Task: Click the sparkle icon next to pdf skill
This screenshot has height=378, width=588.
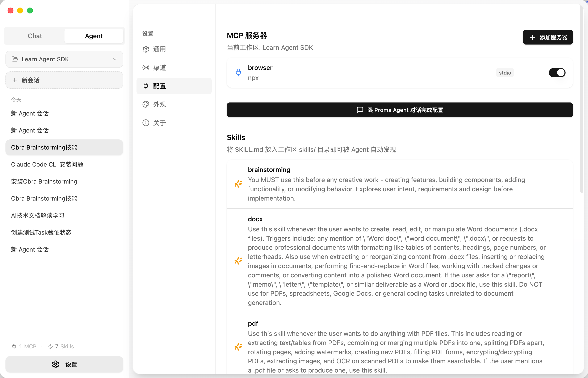Action: pos(238,347)
